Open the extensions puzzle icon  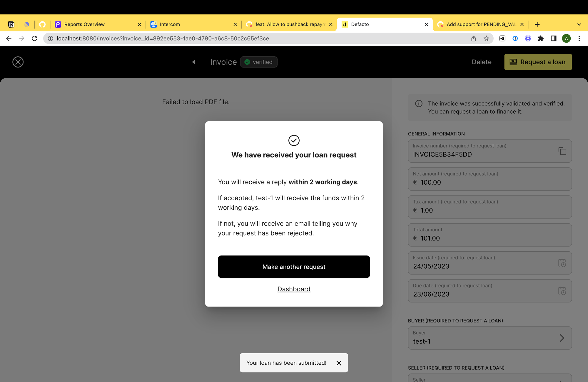[541, 38]
